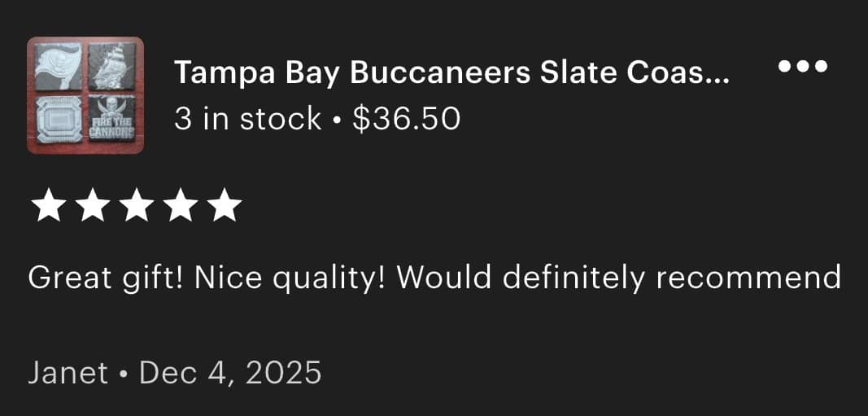Click the "3 in stock" label
Image resolution: width=868 pixels, height=416 pixels.
pyautogui.click(x=247, y=119)
